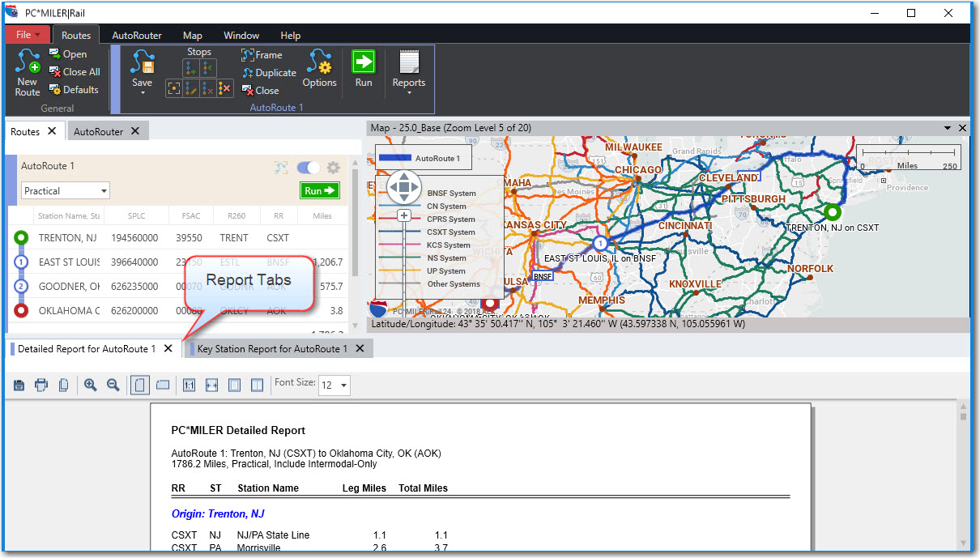Image resolution: width=980 pixels, height=558 pixels.
Task: Click the map zoom slider plus handle
Action: click(403, 215)
